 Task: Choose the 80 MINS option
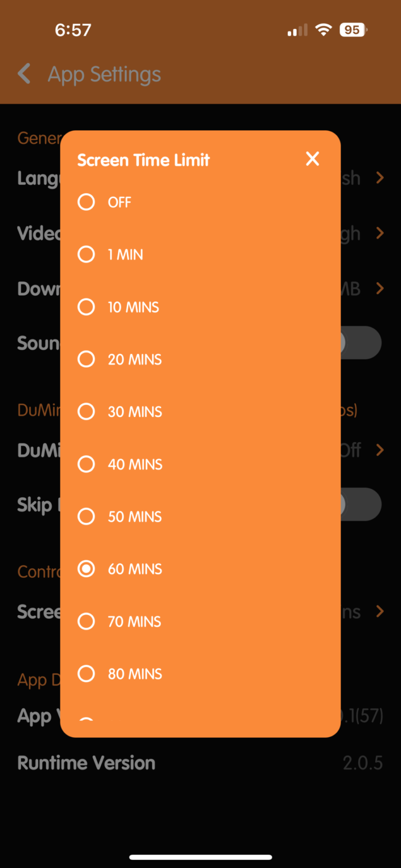click(x=86, y=674)
